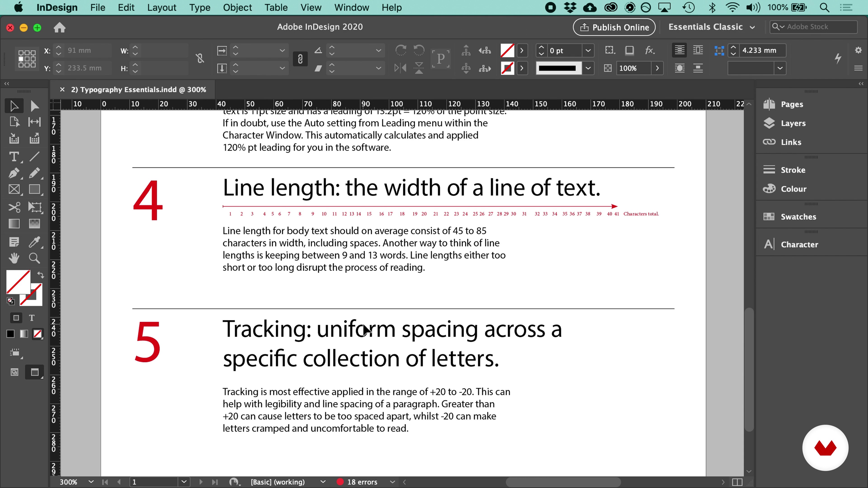Toggle formatting affects text
The width and height of the screenshot is (868, 488).
(x=32, y=318)
